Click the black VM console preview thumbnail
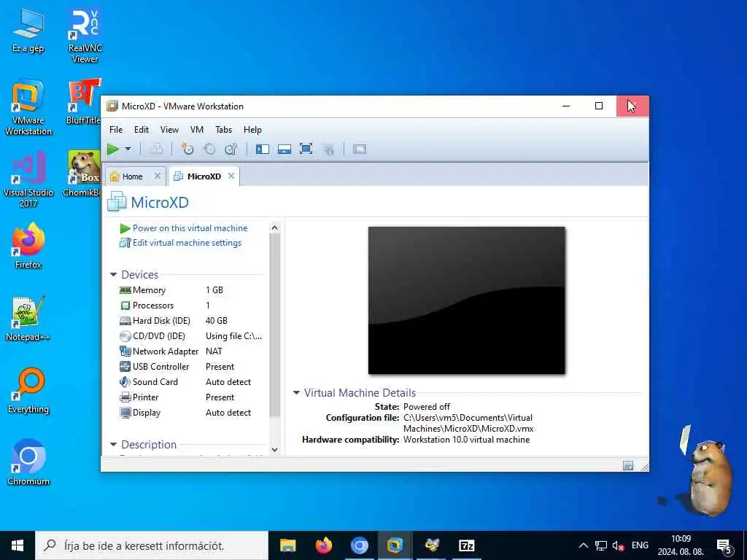 466,300
